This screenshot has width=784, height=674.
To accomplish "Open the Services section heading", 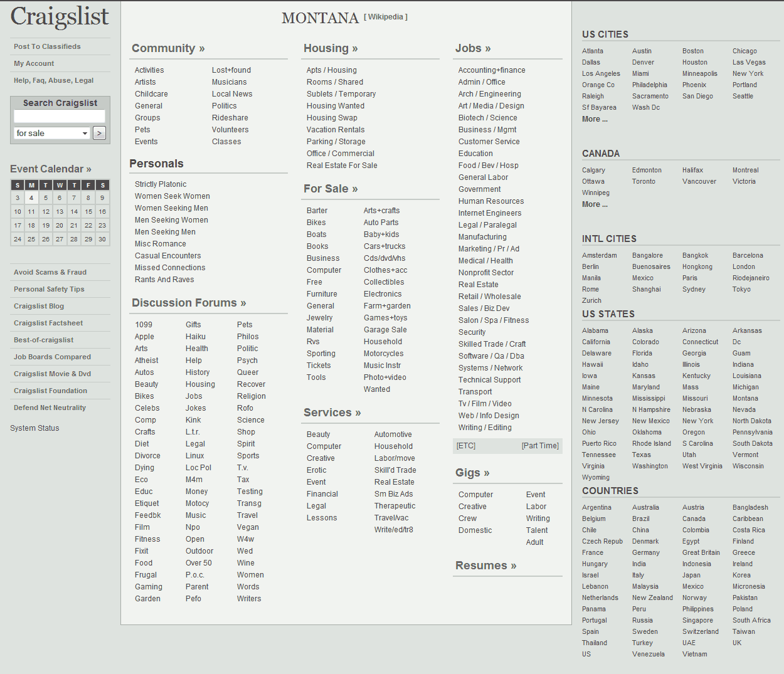I will point(332,413).
